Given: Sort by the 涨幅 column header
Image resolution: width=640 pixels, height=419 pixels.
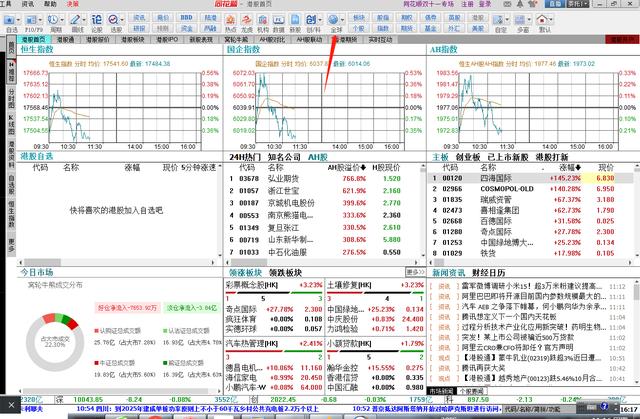Looking at the screenshot, I should 567,168.
